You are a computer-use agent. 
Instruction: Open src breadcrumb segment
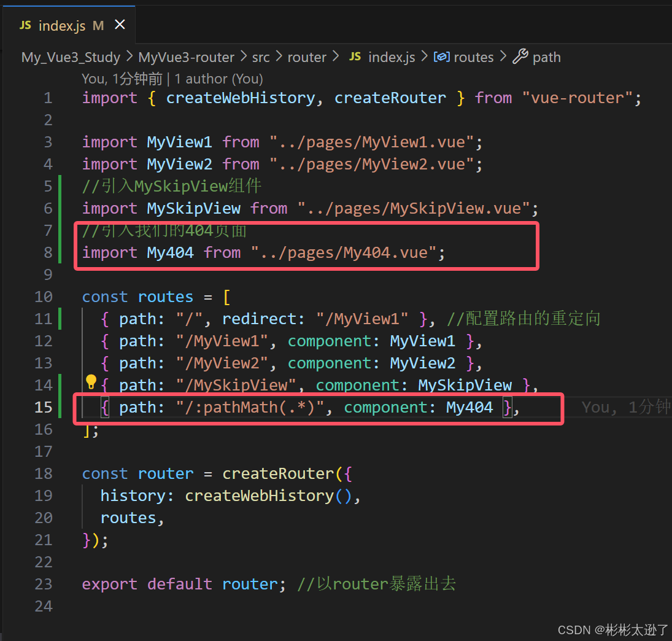coord(261,57)
